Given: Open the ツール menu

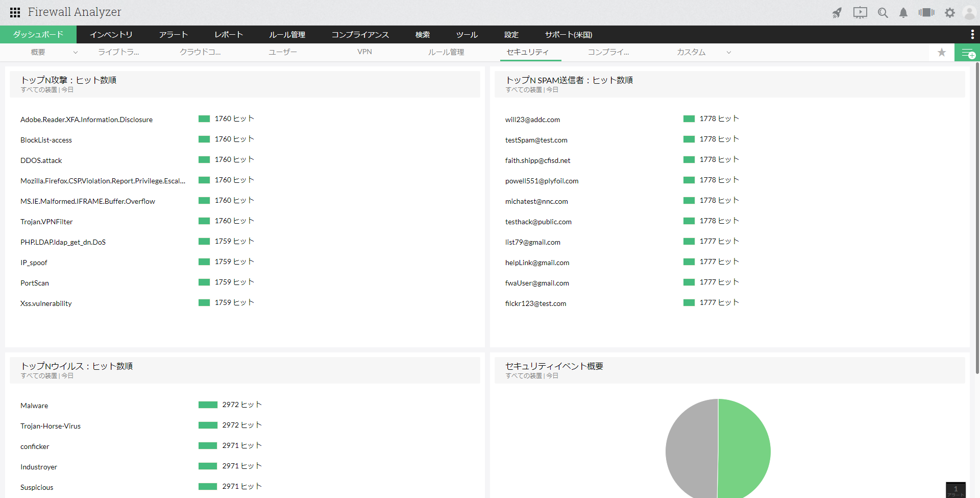Looking at the screenshot, I should (467, 34).
